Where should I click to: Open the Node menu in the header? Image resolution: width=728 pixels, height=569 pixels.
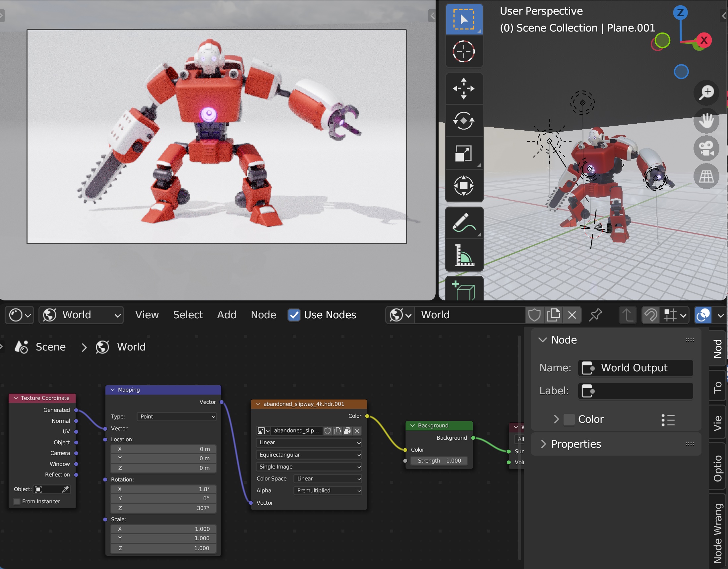263,315
